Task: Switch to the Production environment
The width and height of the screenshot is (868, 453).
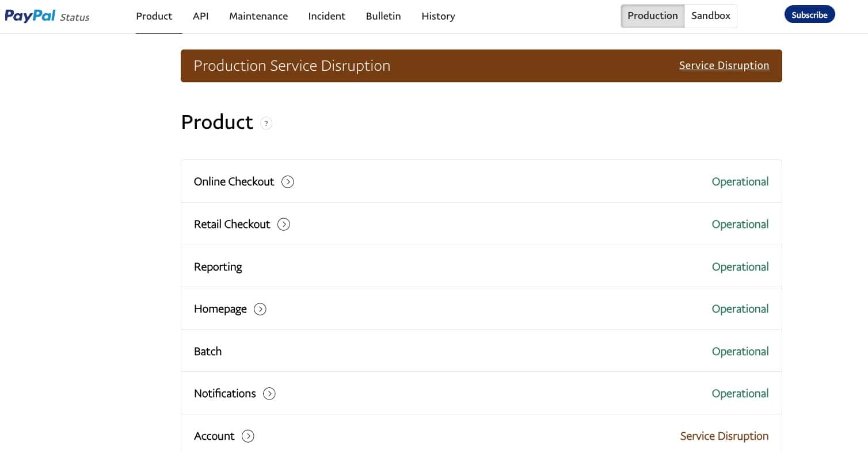Action: point(652,16)
